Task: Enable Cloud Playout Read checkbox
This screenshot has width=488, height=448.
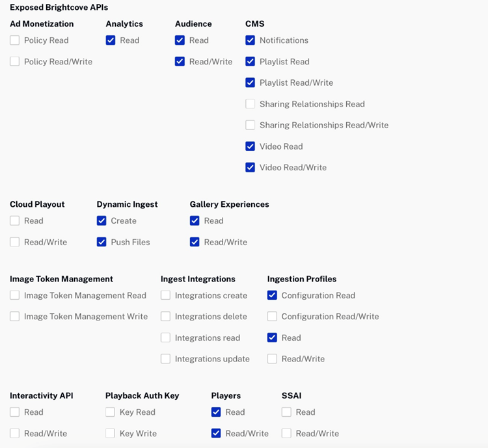Action: click(x=15, y=221)
